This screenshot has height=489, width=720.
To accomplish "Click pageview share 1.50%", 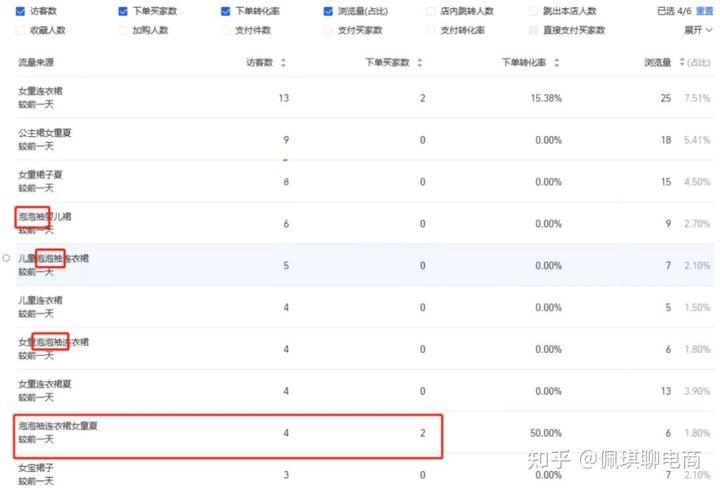I will 697,308.
